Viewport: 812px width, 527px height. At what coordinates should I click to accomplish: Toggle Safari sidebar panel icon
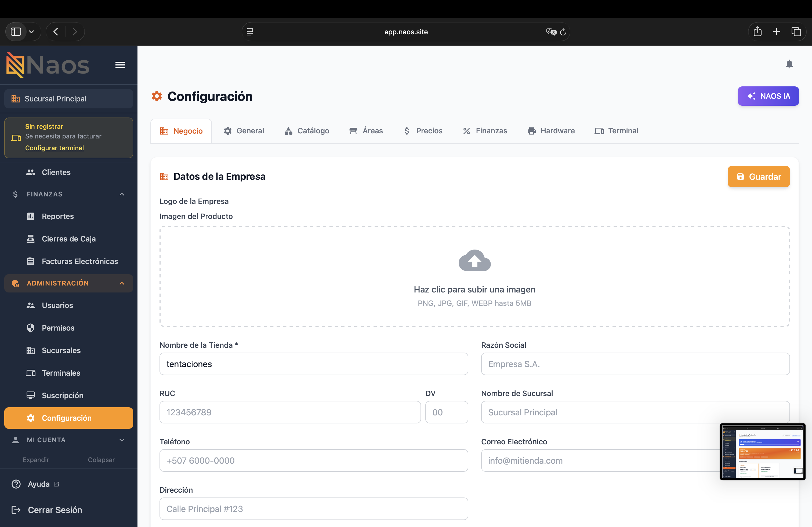tap(16, 32)
